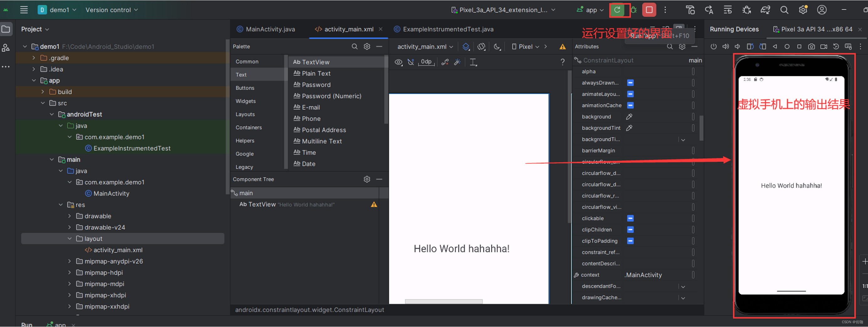Viewport: 868px width, 327px height.
Task: Click the Debug app bug icon
Action: [x=634, y=10]
